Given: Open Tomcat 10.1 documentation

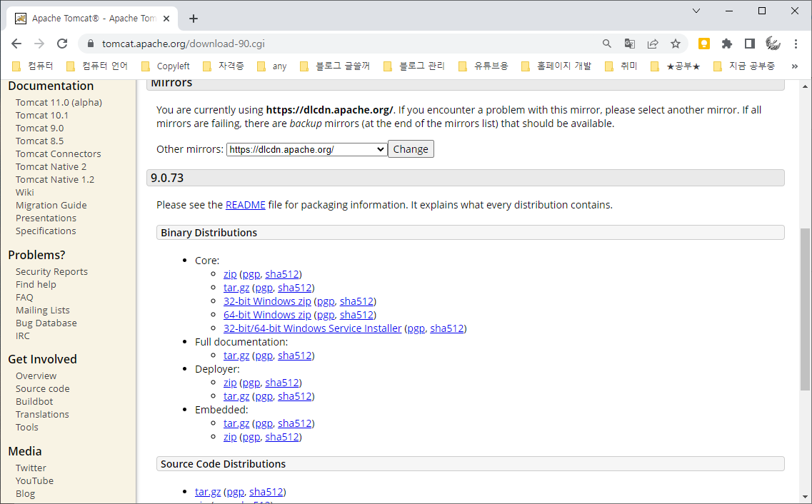Looking at the screenshot, I should (x=42, y=116).
